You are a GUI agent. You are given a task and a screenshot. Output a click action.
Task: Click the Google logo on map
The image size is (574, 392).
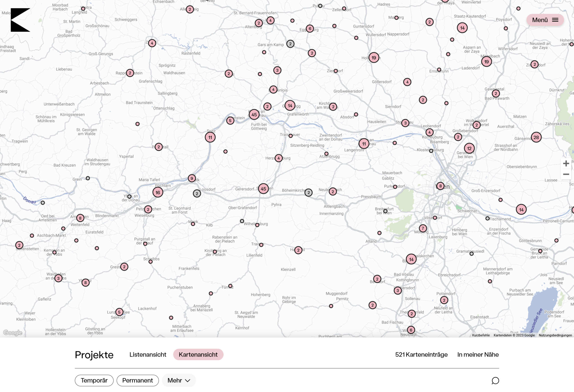point(13,333)
